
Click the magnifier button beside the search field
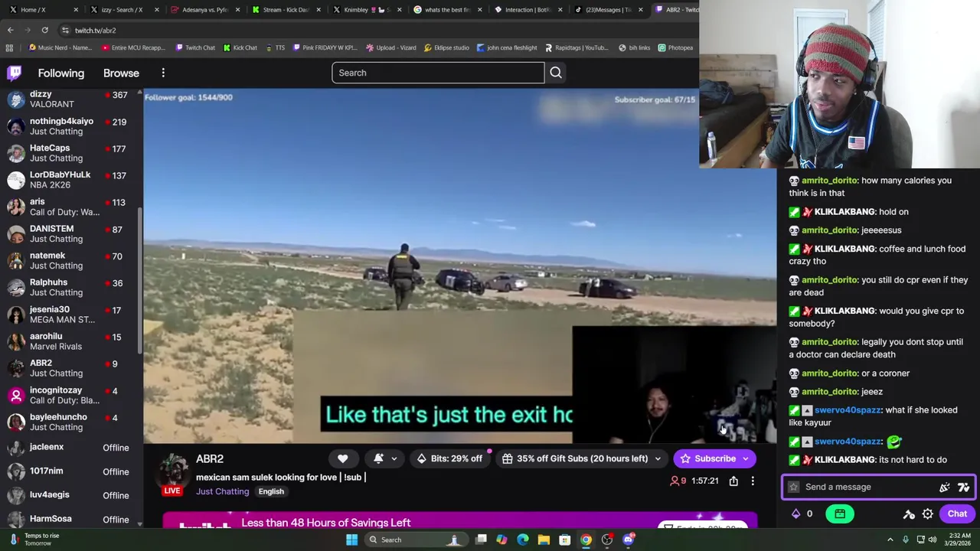(x=556, y=73)
